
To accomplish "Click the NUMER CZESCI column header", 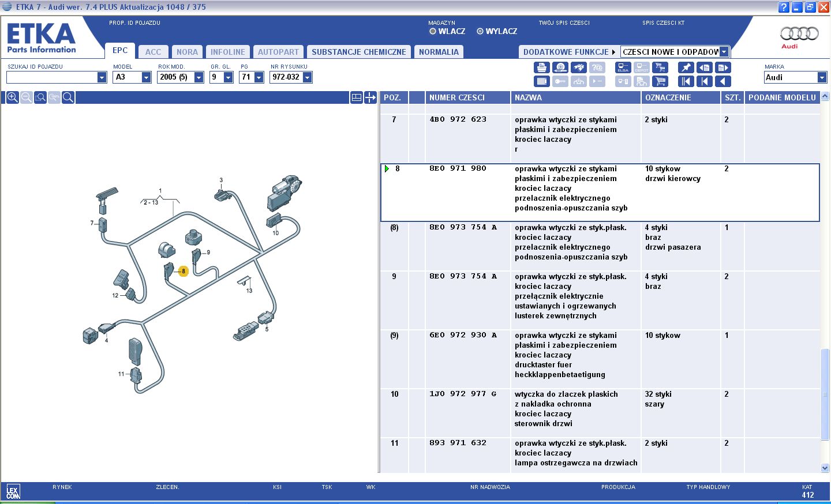I will pos(467,97).
